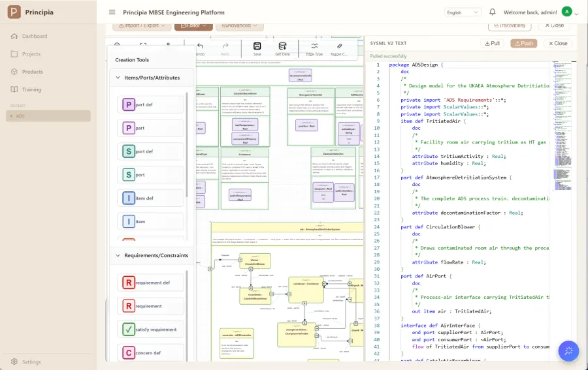Click the CirculationBlower node in diagram
This screenshot has height=370, width=588.
[x=255, y=261]
